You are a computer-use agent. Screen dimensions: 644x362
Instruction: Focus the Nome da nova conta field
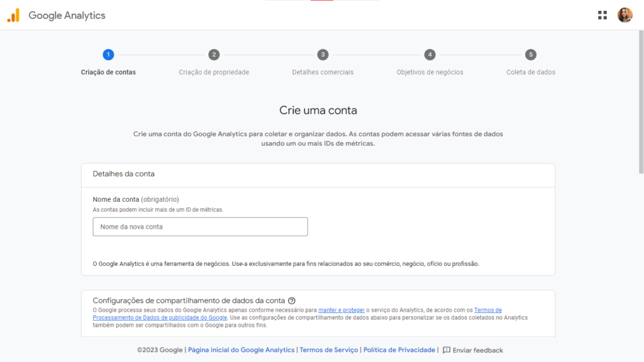point(200,226)
